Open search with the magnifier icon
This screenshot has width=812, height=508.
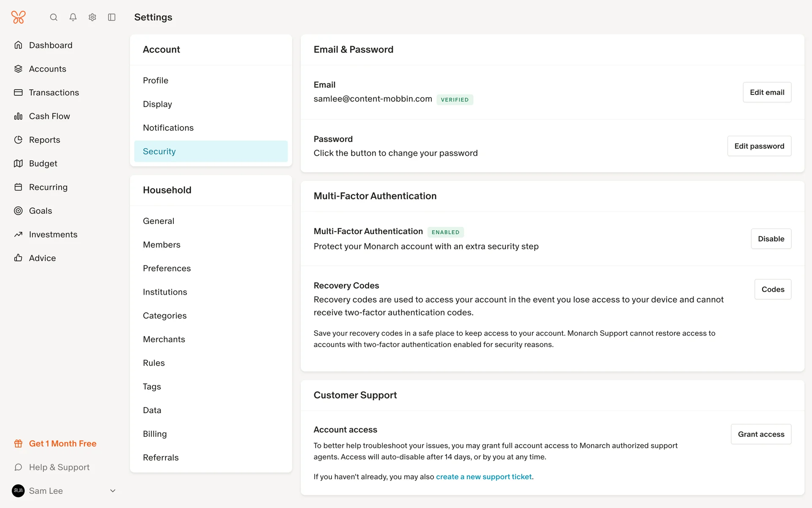54,17
